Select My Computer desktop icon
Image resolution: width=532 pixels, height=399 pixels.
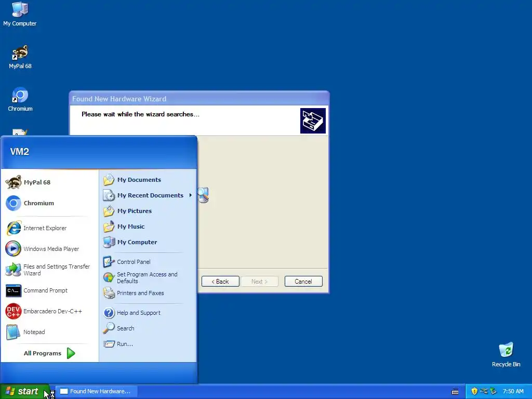click(x=20, y=14)
